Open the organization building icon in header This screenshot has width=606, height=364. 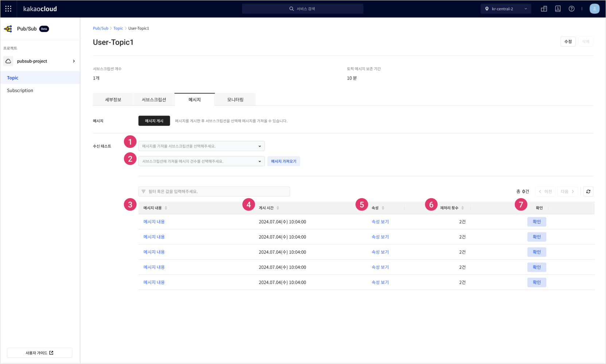point(544,9)
